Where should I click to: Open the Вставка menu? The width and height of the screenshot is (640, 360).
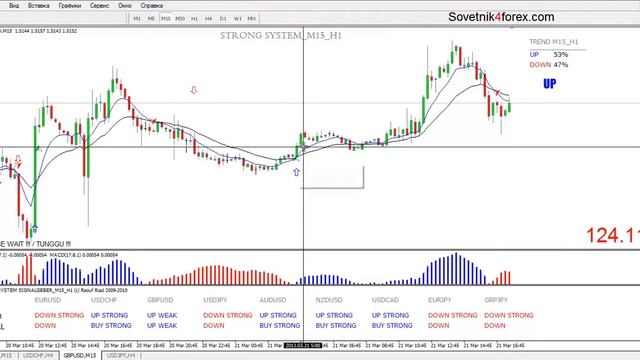39,6
